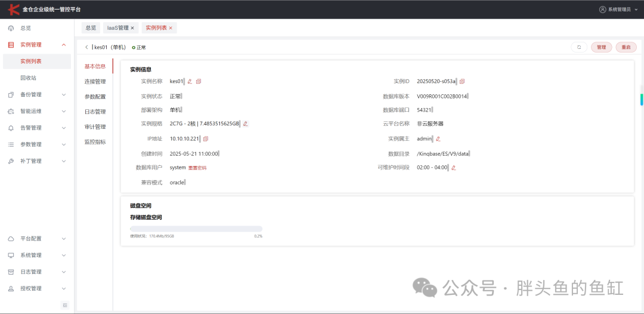Copy the instance ID 20250520-s053a
This screenshot has height=314, width=644.
coord(462,81)
